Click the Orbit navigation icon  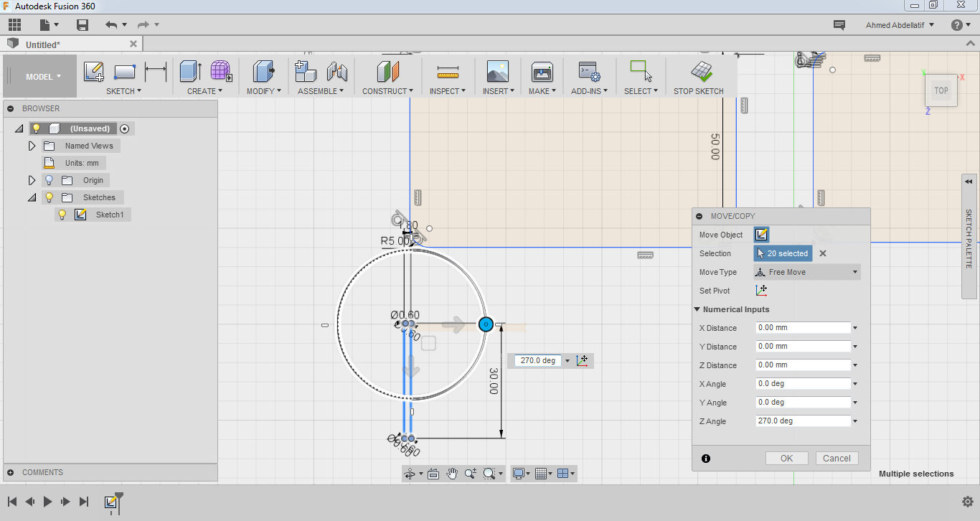pos(410,474)
